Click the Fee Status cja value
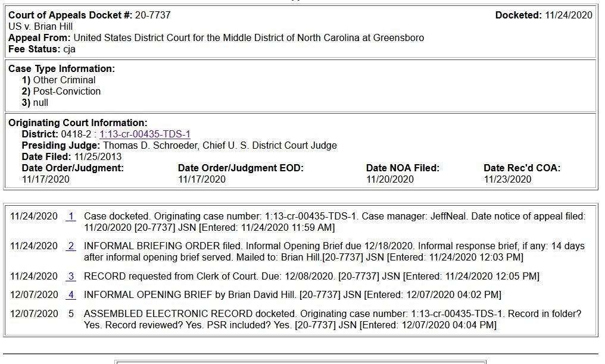This screenshot has height=364, width=605. point(70,49)
